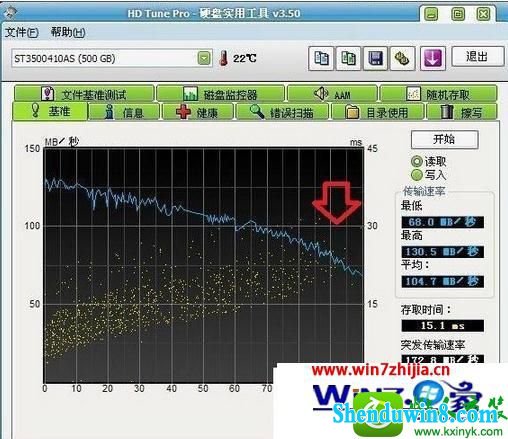The image size is (508, 439).
Task: Click the save floppy disk icon
Action: [375, 58]
